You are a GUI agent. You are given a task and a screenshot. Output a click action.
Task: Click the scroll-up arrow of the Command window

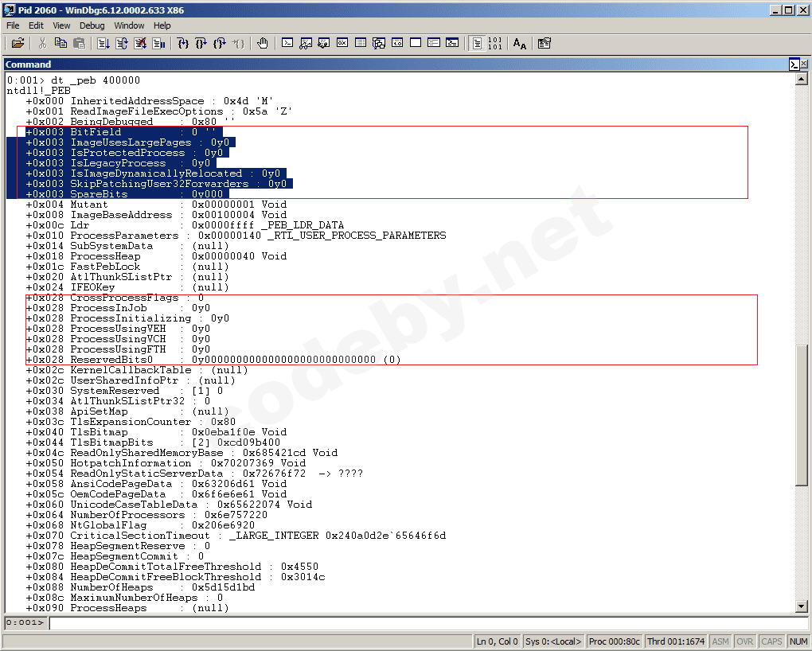[802, 79]
